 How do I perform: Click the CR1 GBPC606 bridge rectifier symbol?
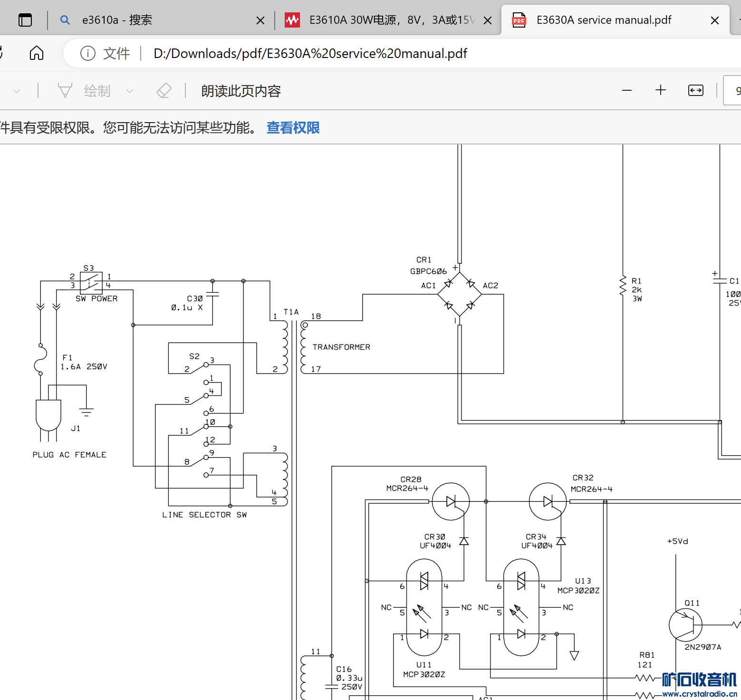tap(460, 294)
